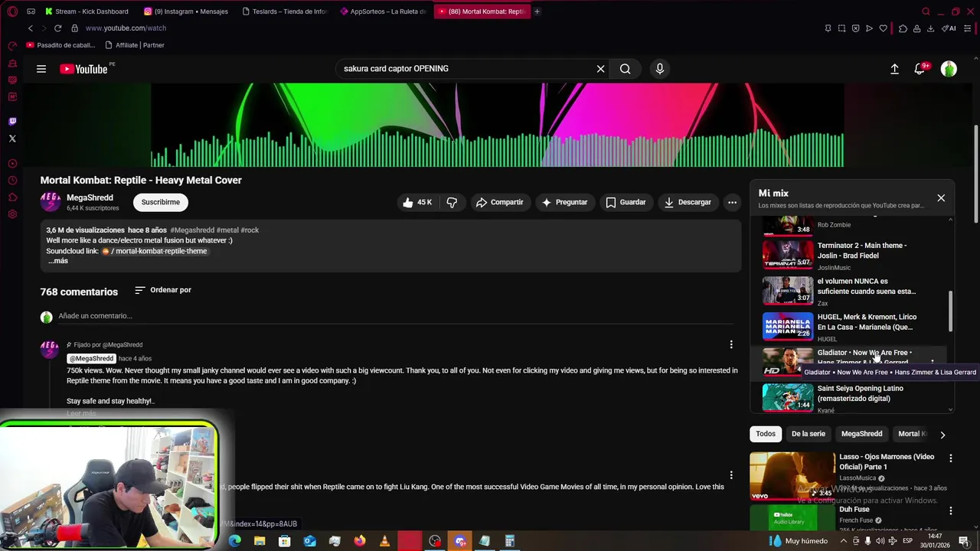Start voice search with microphone icon
Image resolution: width=980 pixels, height=551 pixels.
(x=660, y=69)
